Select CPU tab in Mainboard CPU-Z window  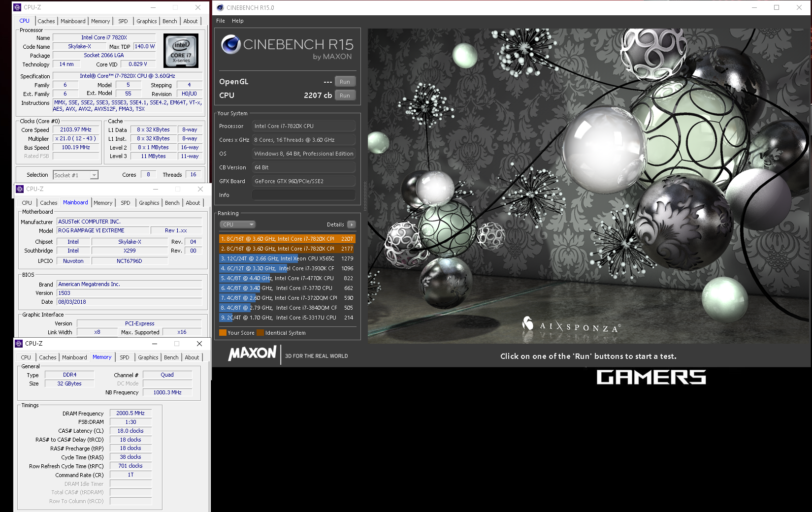pos(27,203)
